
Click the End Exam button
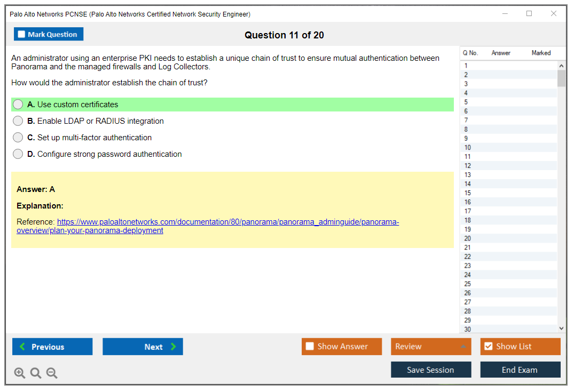[520, 370]
